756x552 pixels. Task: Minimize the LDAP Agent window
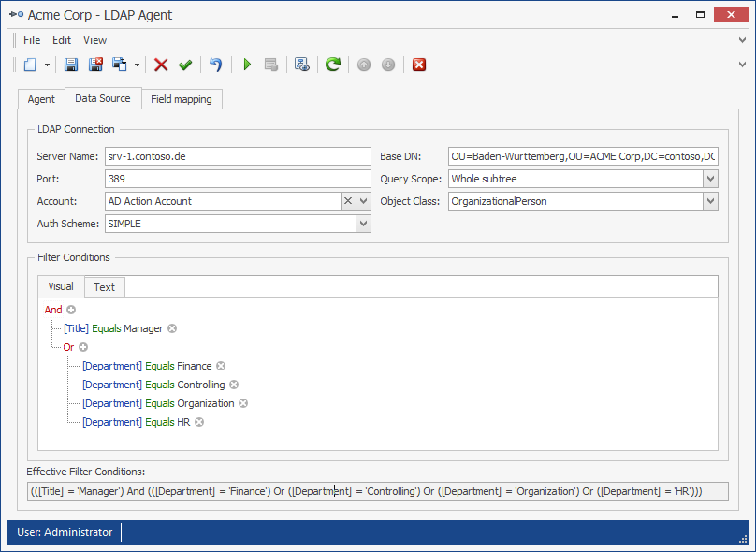click(x=675, y=15)
